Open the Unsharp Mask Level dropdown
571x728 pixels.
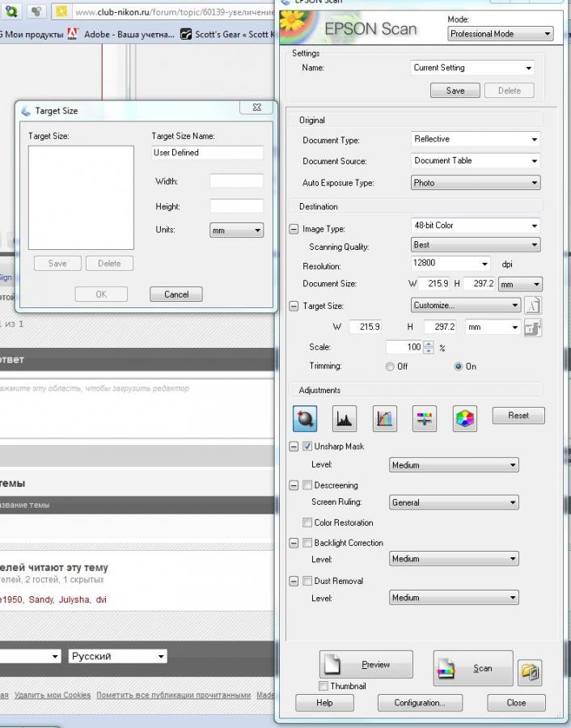(454, 465)
